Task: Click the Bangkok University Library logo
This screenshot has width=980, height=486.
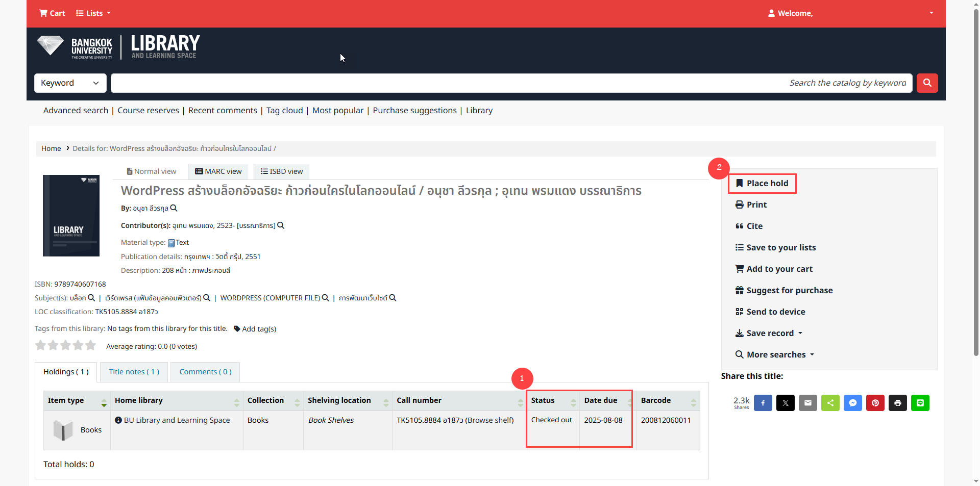Action: click(118, 47)
